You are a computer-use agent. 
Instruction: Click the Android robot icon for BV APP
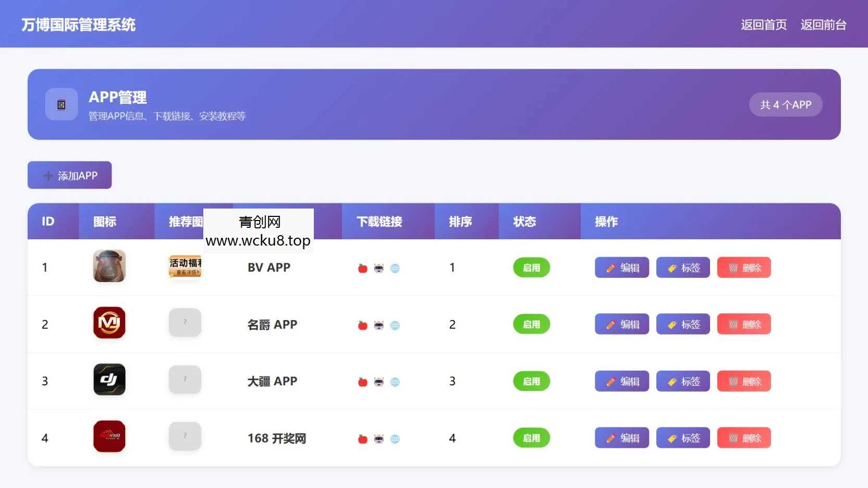pyautogui.click(x=379, y=268)
